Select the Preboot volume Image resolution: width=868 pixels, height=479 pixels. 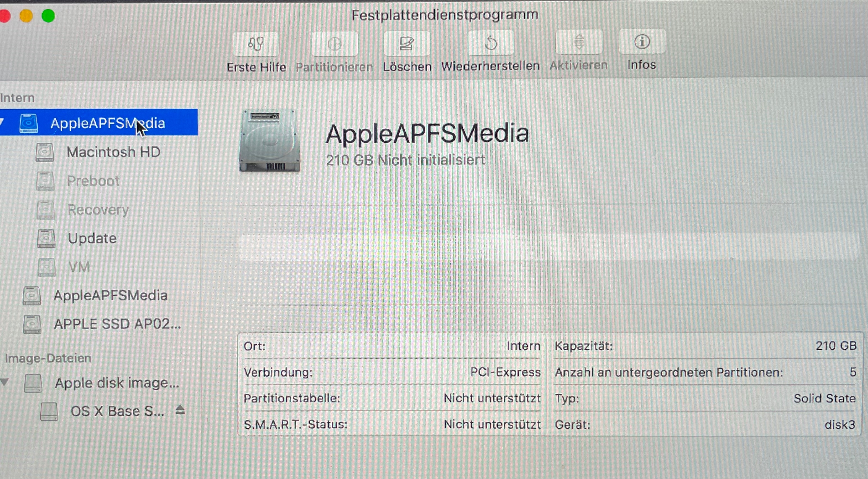click(93, 181)
